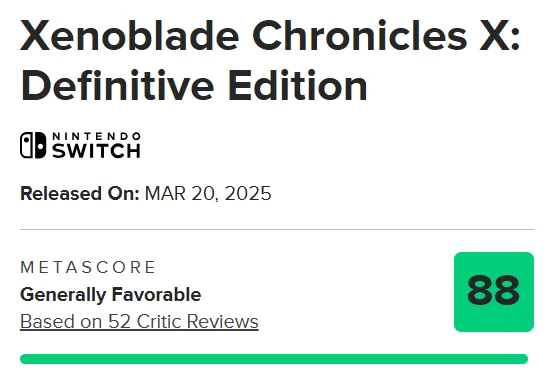
Task: Click the Generally Favorable rating text
Action: (x=111, y=294)
